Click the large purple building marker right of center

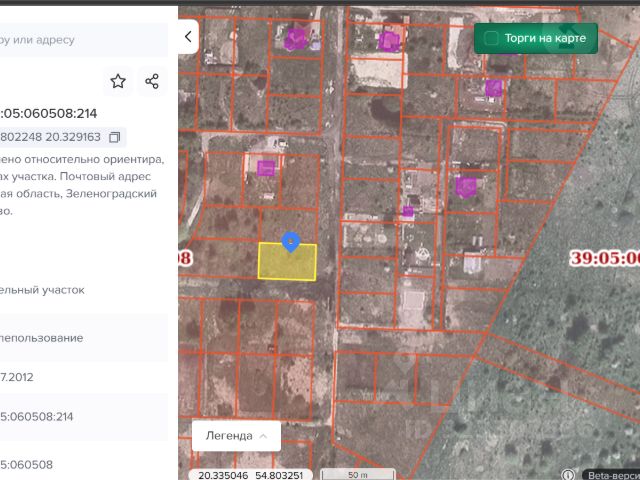click(465, 186)
